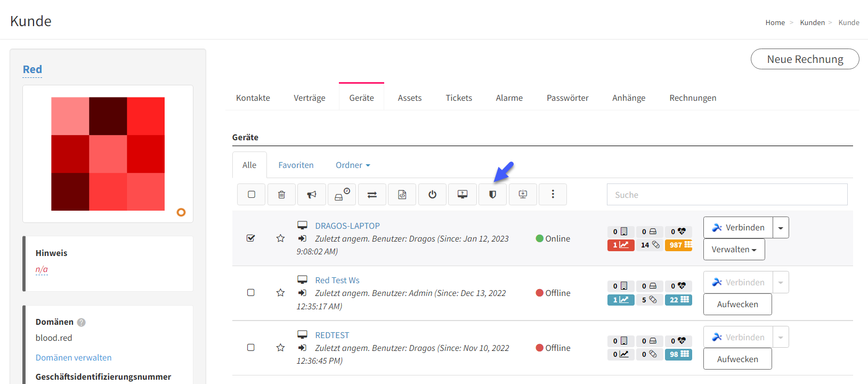
Task: Expand the Ordner dropdown
Action: [353, 165]
